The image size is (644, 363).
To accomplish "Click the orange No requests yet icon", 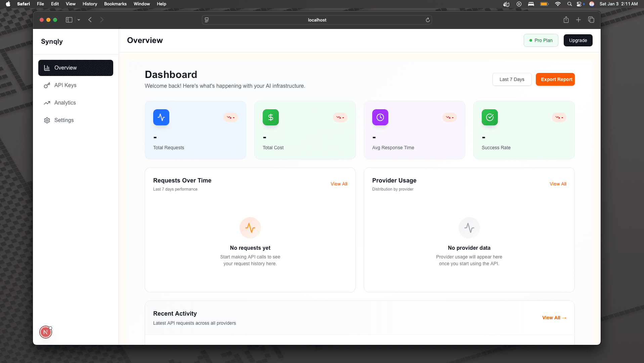I will click(250, 228).
